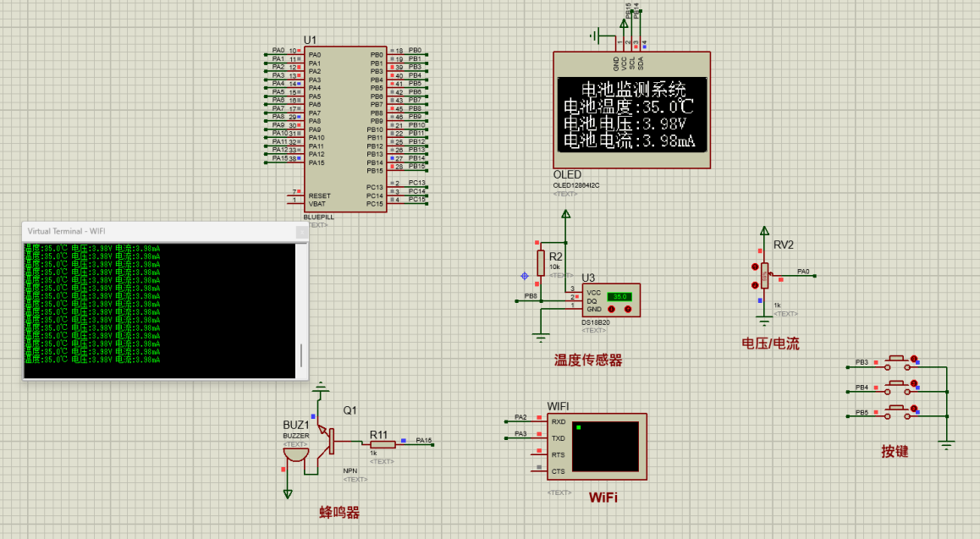Screen dimensions: 980x539
Task: Select the R11 resistor body
Action: click(x=383, y=443)
